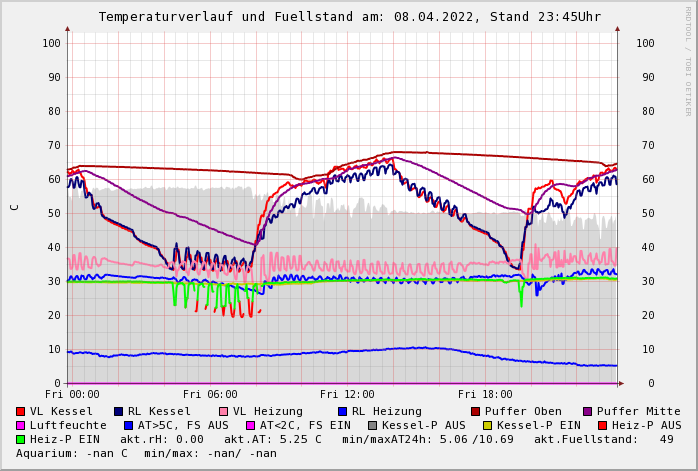Click the 'Fri 18:00' time axis label
This screenshot has height=471, width=698.
pyautogui.click(x=485, y=394)
